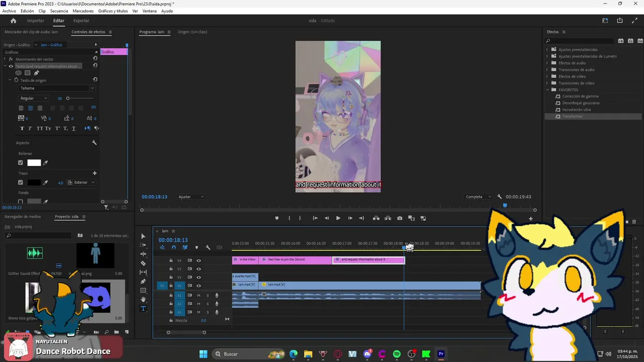This screenshot has height=362, width=644.
Task: Toggle Rellenar fill checkbox
Action: pos(21,162)
